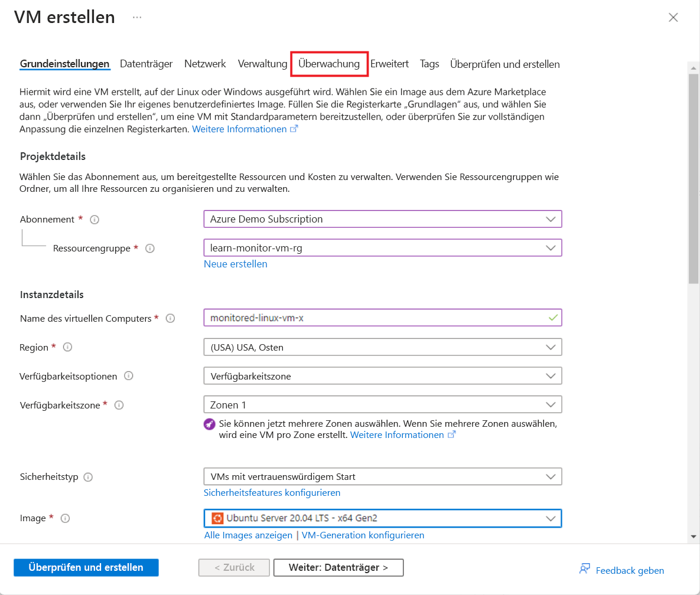The image size is (700, 595).
Task: Click the Überprüfen und erstellen button
Action: coord(86,567)
